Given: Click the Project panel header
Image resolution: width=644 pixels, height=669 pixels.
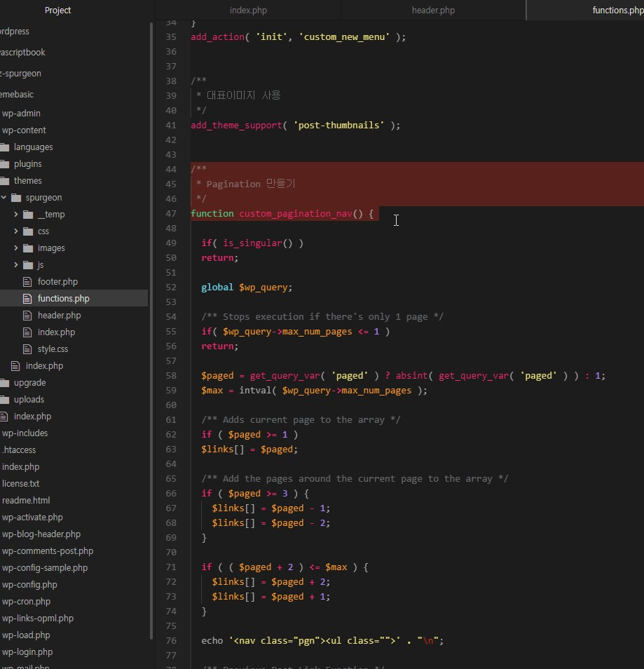Looking at the screenshot, I should click(x=57, y=11).
